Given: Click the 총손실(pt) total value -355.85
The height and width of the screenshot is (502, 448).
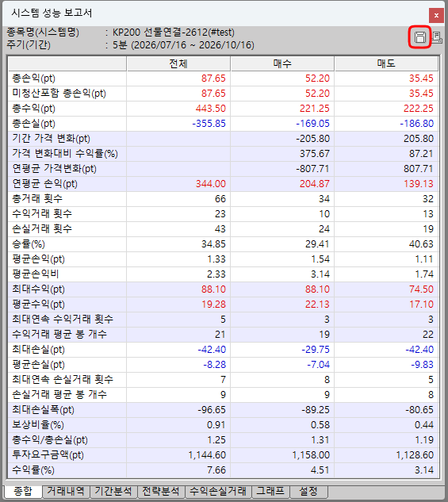Looking at the screenshot, I should 209,124.
